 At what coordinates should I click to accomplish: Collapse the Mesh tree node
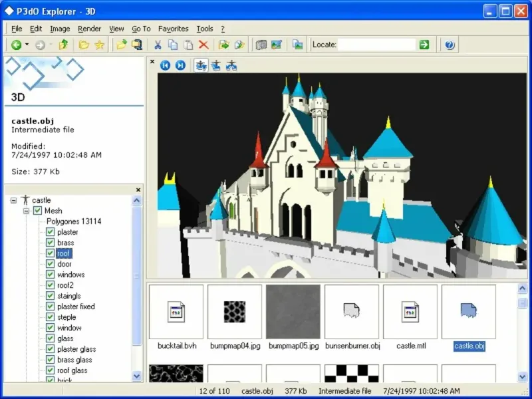coord(26,211)
